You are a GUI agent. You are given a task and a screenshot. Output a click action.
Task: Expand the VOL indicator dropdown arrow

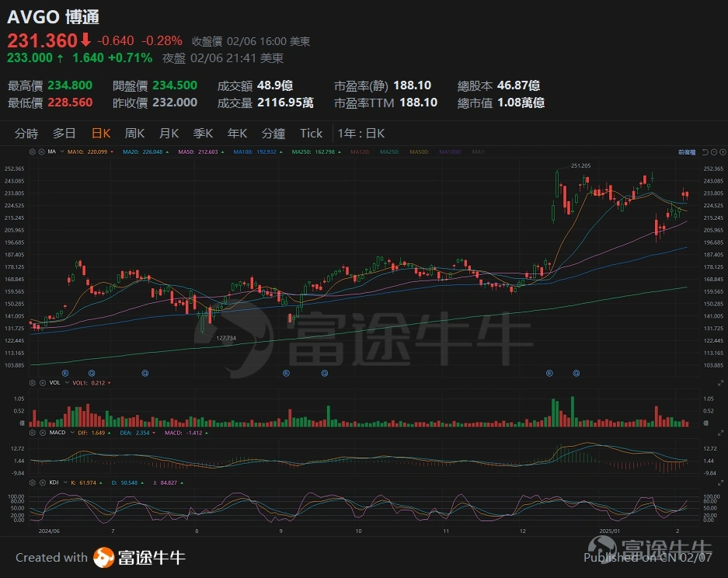(67, 383)
